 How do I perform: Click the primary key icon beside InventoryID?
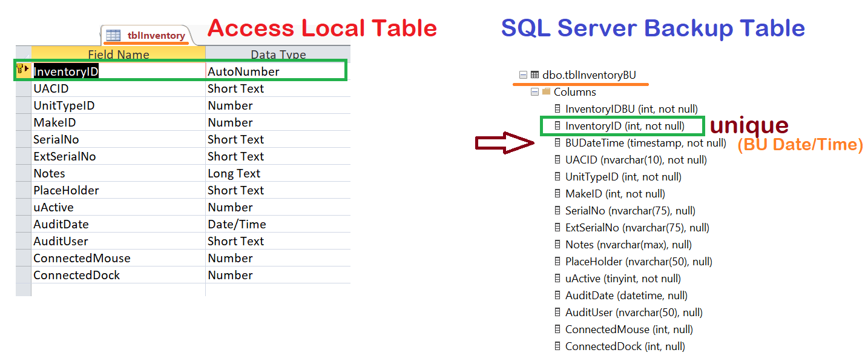23,69
